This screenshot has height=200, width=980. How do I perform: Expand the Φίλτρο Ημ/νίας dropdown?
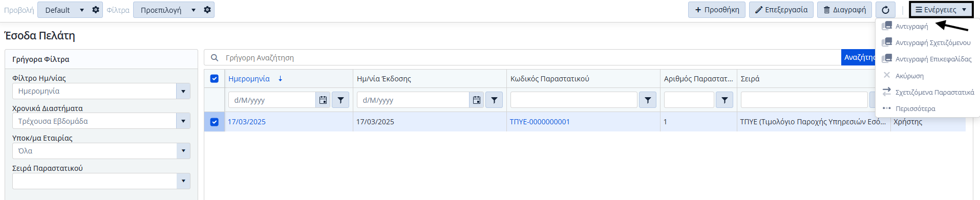point(183,91)
